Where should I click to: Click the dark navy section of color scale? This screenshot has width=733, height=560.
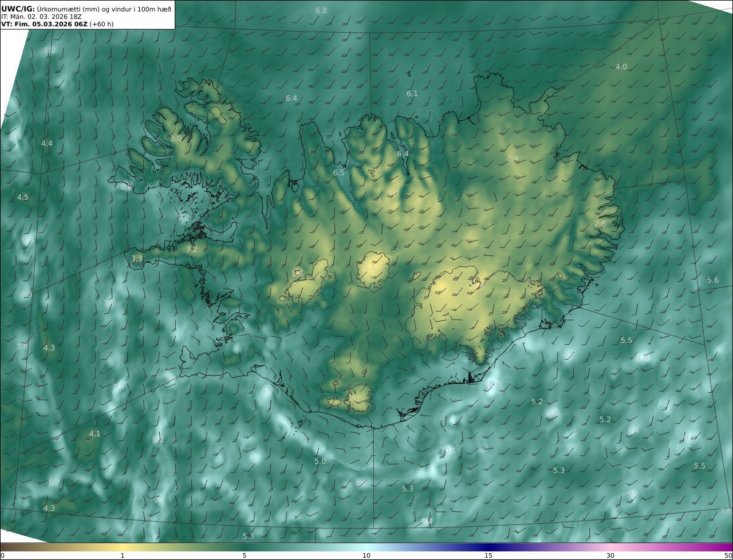pyautogui.click(x=488, y=547)
